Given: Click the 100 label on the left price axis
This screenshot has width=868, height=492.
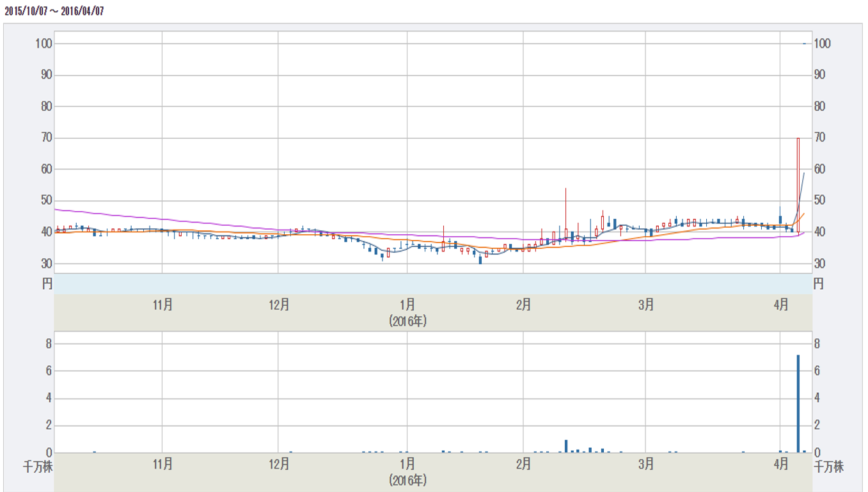Looking at the screenshot, I should (44, 44).
